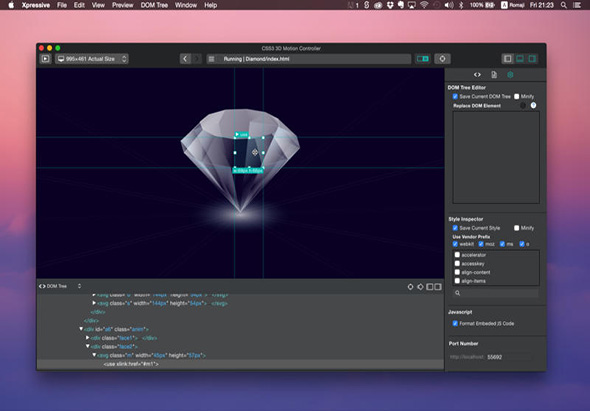Image resolution: width=590 pixels, height=411 pixels.
Task: Expand the div class="face1" node
Action: (88, 338)
